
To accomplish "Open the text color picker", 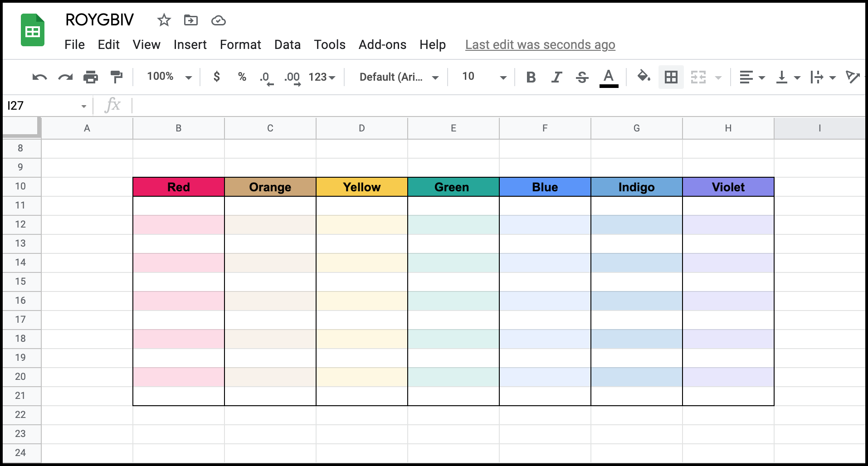I will [x=609, y=77].
